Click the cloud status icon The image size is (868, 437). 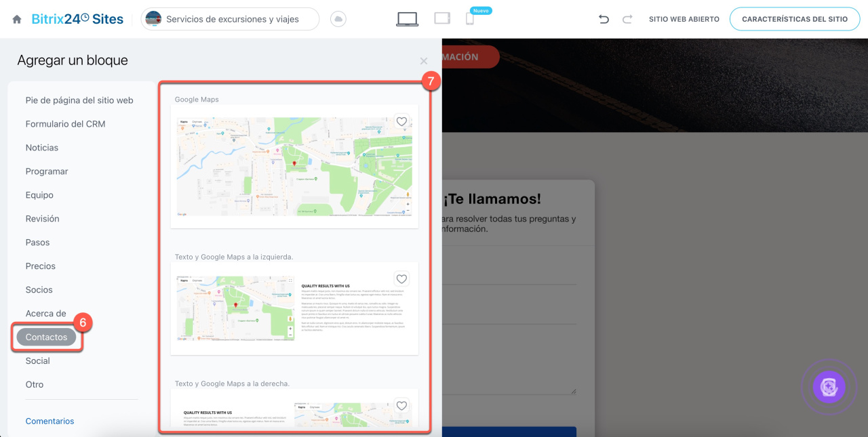[338, 20]
